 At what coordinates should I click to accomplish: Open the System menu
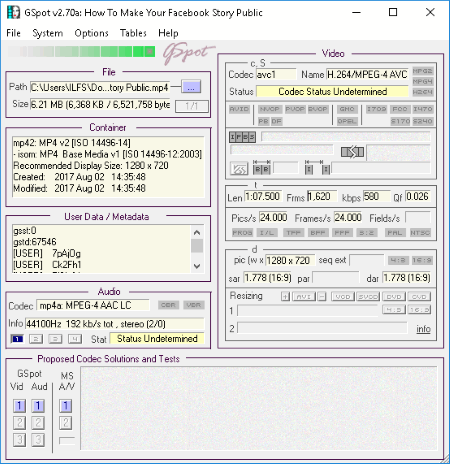click(x=48, y=33)
